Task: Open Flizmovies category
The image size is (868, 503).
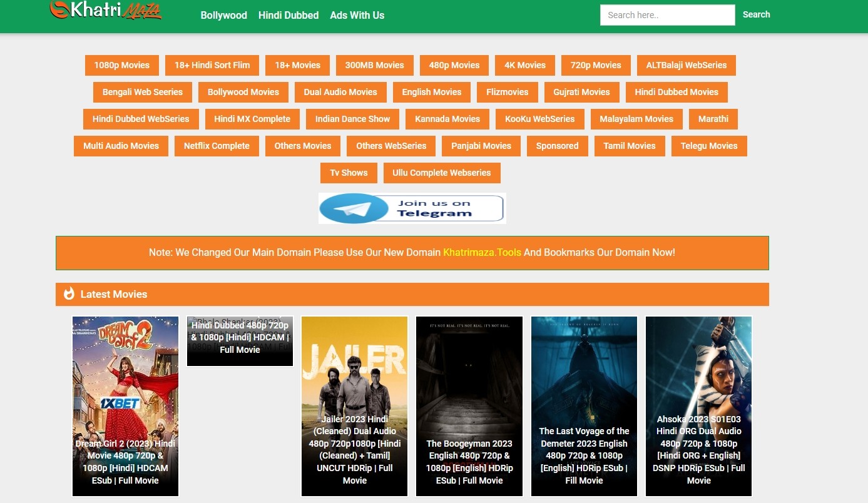Action: (508, 92)
